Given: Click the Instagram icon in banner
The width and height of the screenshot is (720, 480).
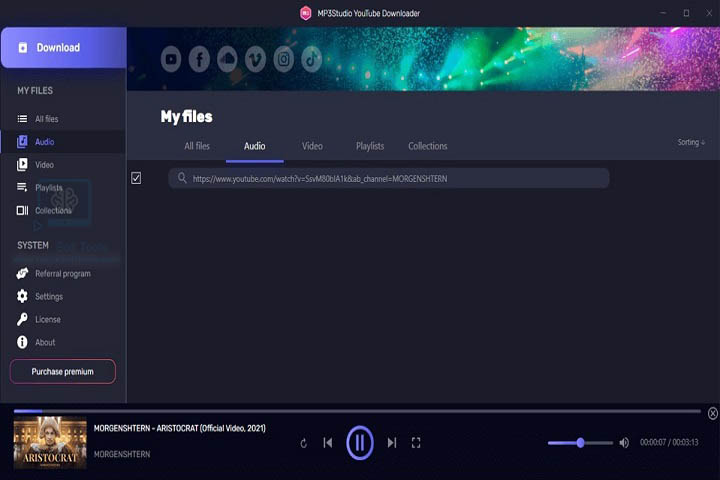Looking at the screenshot, I should coord(284,59).
